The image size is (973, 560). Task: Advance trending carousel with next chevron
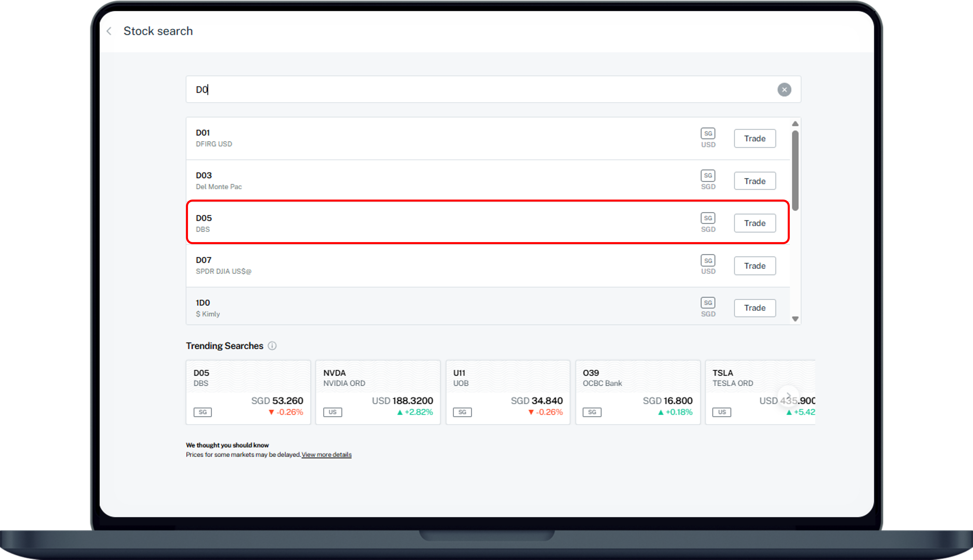(788, 396)
